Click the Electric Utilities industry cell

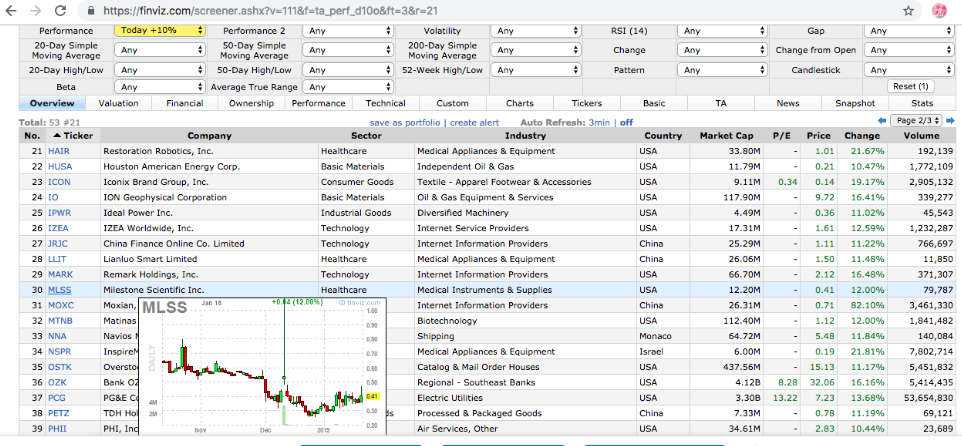525,398
